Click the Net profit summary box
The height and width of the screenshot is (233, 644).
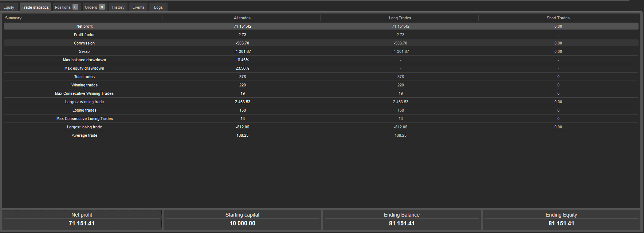82,220
